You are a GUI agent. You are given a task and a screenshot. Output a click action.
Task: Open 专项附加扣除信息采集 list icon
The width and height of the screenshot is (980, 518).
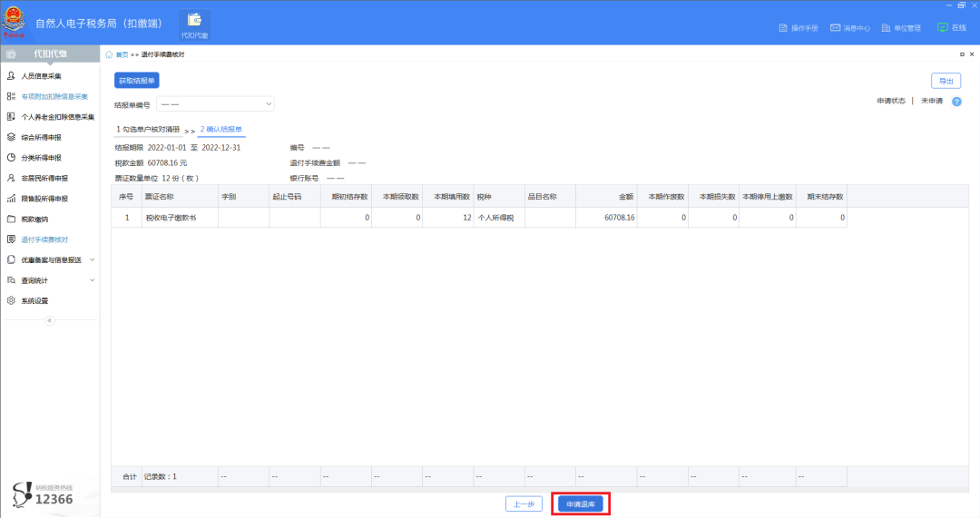click(11, 96)
